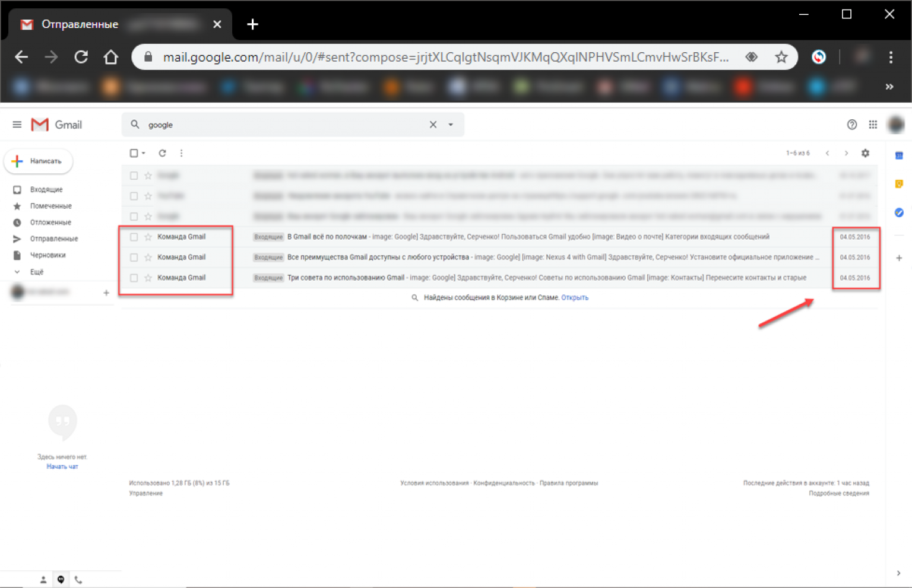Click the phone call icon at bottom
912x588 pixels.
78,580
